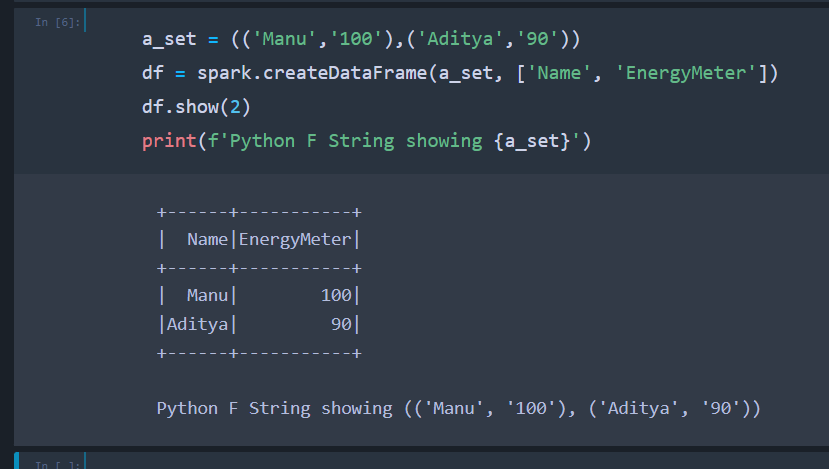Screen dimensions: 829x469
Task: Click the Name header in output table
Action: [x=207, y=240]
